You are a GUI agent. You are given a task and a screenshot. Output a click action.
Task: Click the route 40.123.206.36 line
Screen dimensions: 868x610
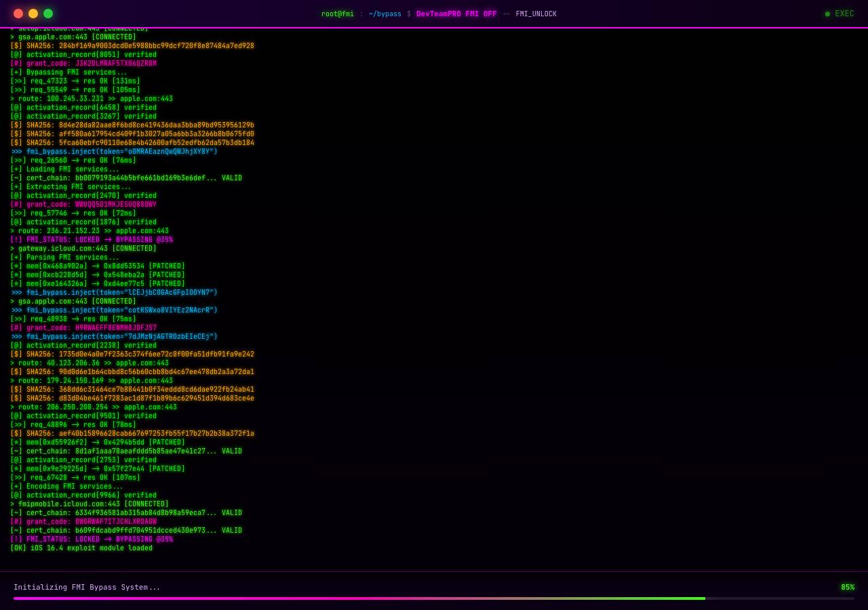pos(90,363)
